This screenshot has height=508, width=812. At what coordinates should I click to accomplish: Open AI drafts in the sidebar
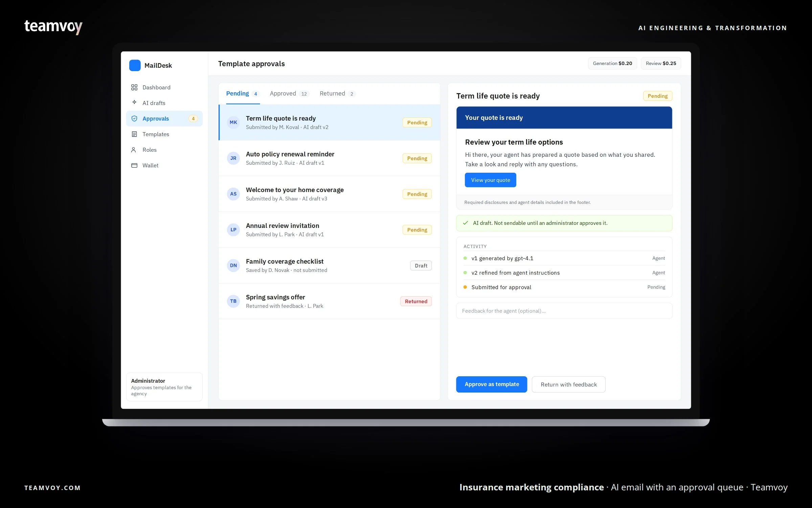tap(164, 103)
